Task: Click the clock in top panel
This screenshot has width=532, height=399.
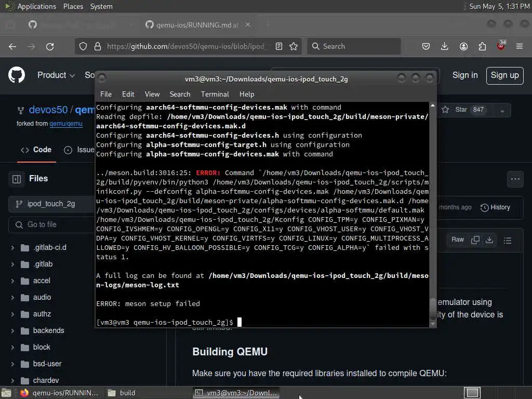Action: 499,6
